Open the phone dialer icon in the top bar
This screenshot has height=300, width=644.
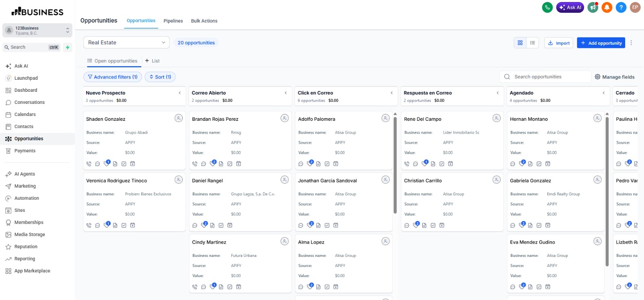547,7
